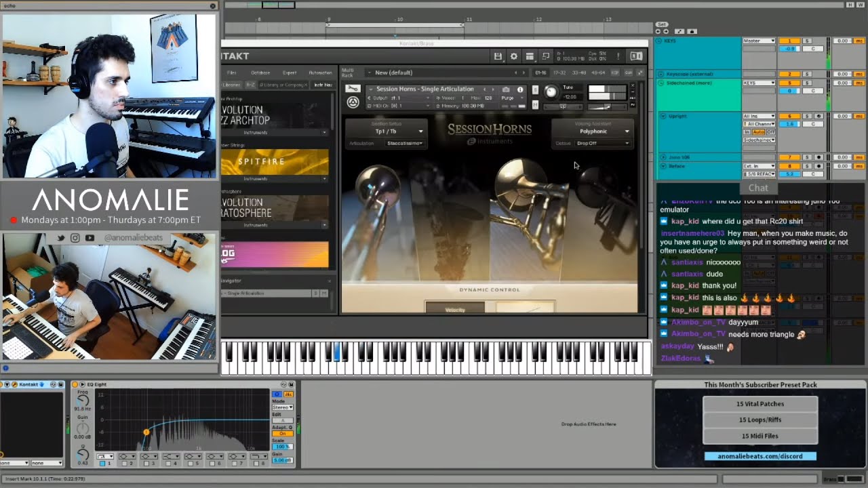Click the Set button

[662, 24]
